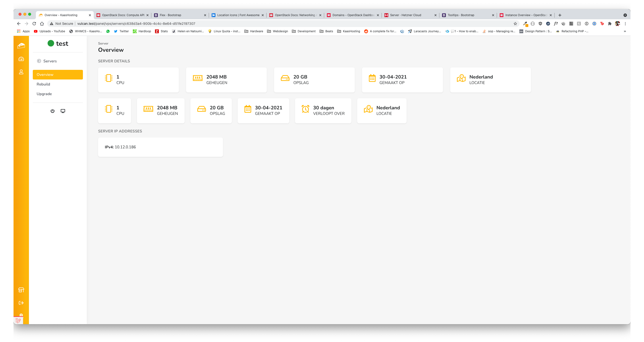Click the power button icon
This screenshot has width=644, height=342.
53,111
